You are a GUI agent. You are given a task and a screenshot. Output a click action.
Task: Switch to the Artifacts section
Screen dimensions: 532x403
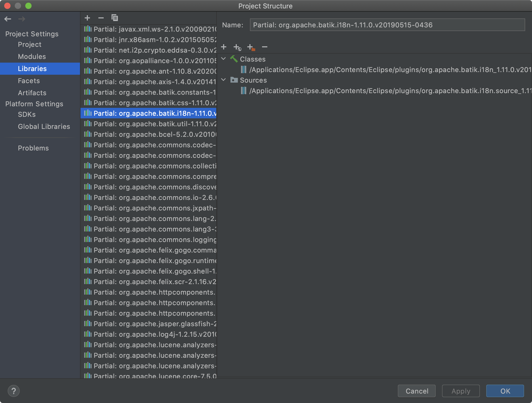[x=32, y=93]
